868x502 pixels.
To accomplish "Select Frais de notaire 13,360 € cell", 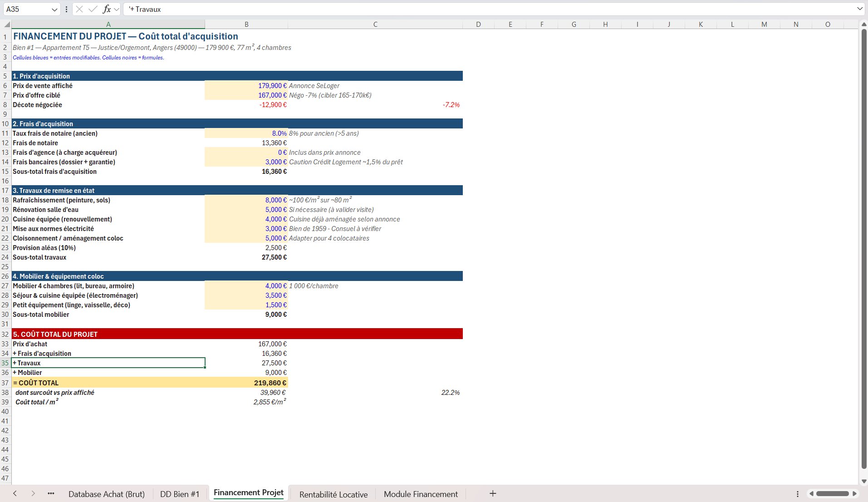I will pos(246,143).
